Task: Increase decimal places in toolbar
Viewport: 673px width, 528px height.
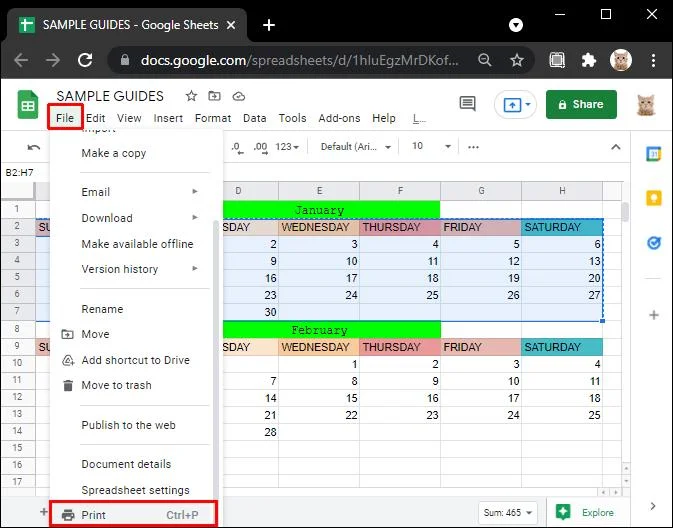Action: click(260, 147)
